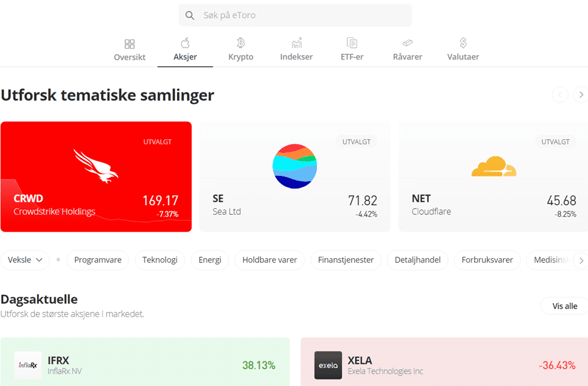Image resolution: width=588 pixels, height=386 pixels.
Task: Click the SE Sea Ltd ticker text
Action: pos(218,199)
